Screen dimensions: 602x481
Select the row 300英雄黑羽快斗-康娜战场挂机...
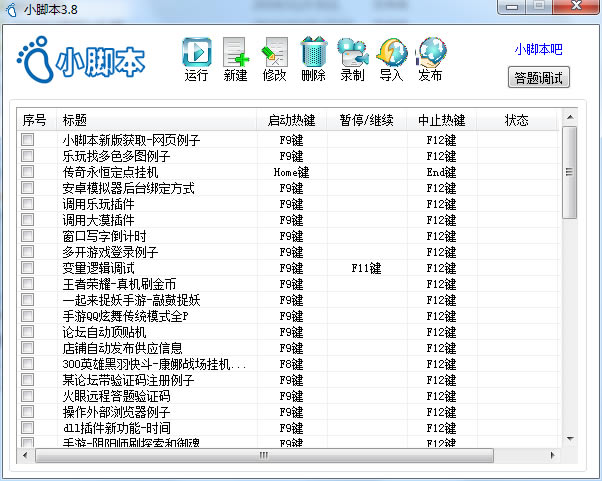pos(288,364)
